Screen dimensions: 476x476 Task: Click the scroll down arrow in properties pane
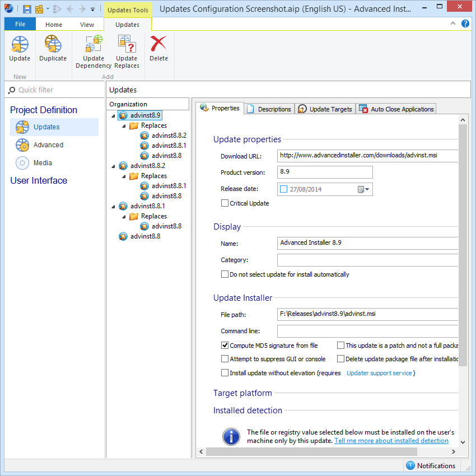pos(463,442)
